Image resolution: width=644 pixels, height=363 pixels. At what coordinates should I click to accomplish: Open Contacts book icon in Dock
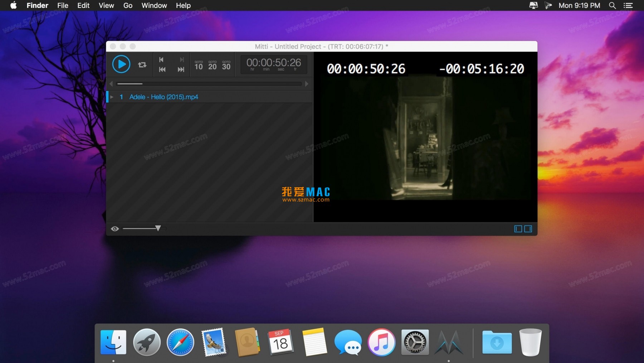pyautogui.click(x=247, y=342)
